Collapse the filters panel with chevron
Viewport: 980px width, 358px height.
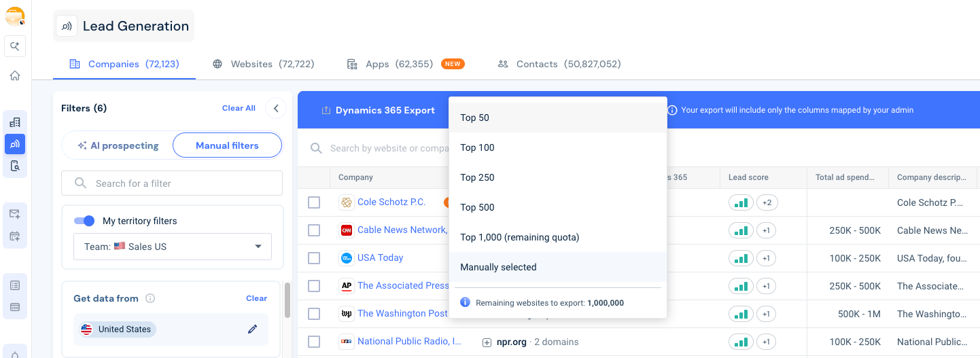[276, 108]
